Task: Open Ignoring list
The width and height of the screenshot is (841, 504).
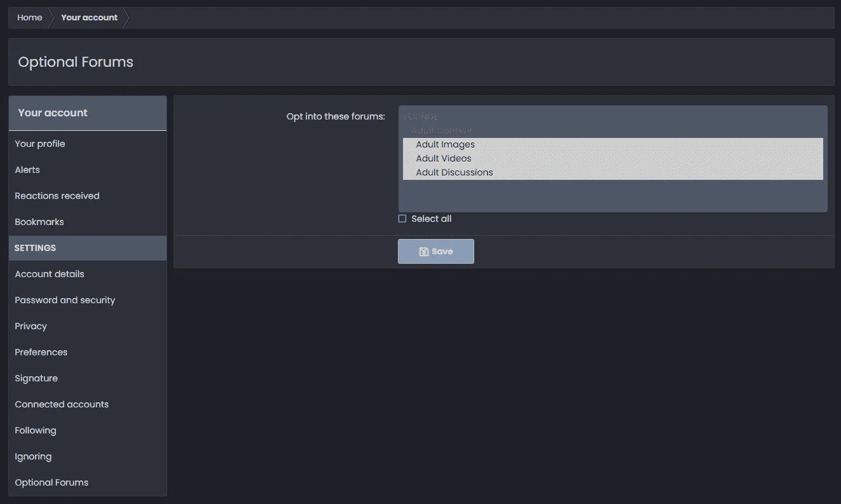Action: [88, 457]
